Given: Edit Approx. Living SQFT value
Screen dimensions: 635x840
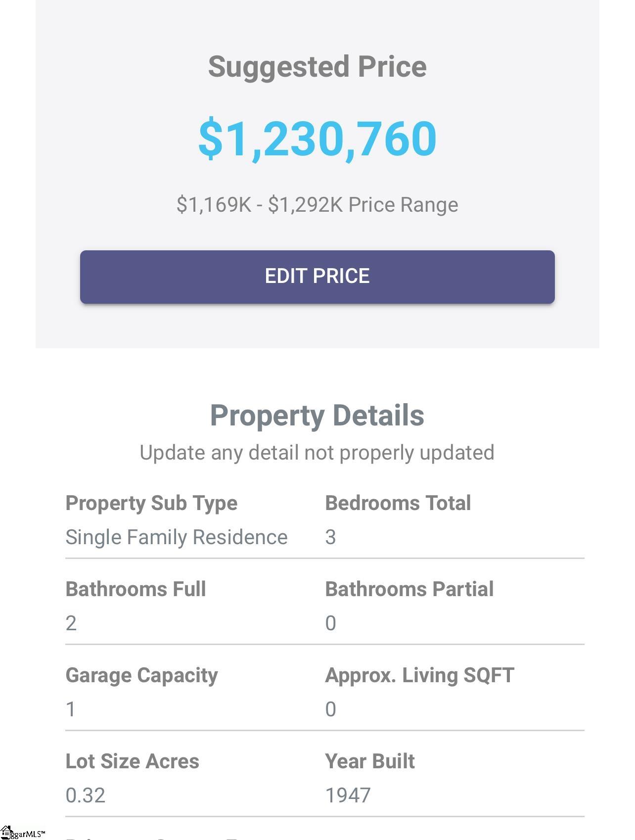Looking at the screenshot, I should point(330,709).
